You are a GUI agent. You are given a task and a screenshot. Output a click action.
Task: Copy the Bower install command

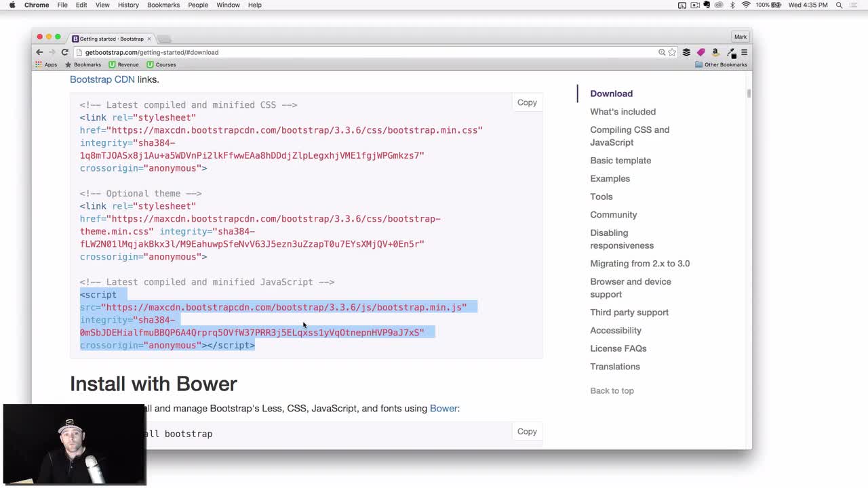527,431
